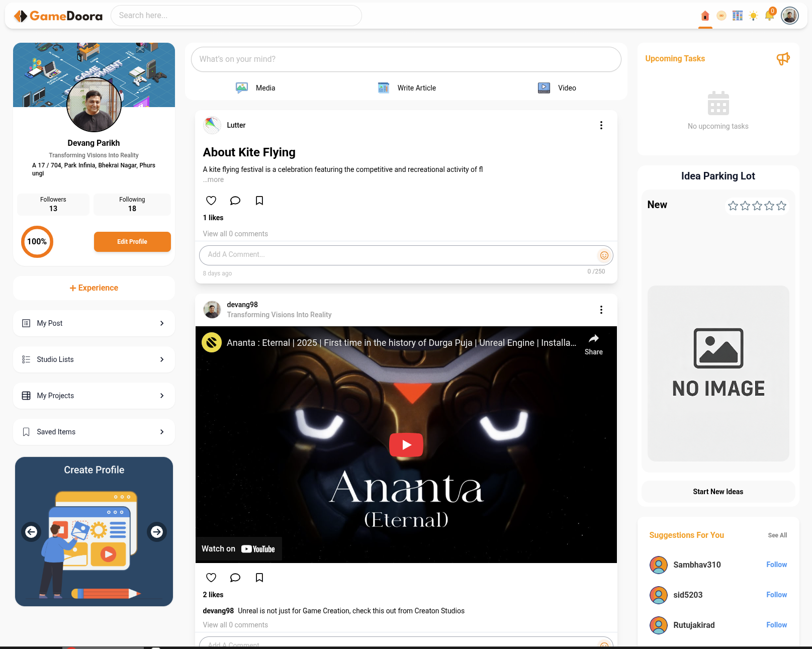Image resolution: width=812 pixels, height=649 pixels.
Task: Open the My Projects section
Action: (x=94, y=396)
